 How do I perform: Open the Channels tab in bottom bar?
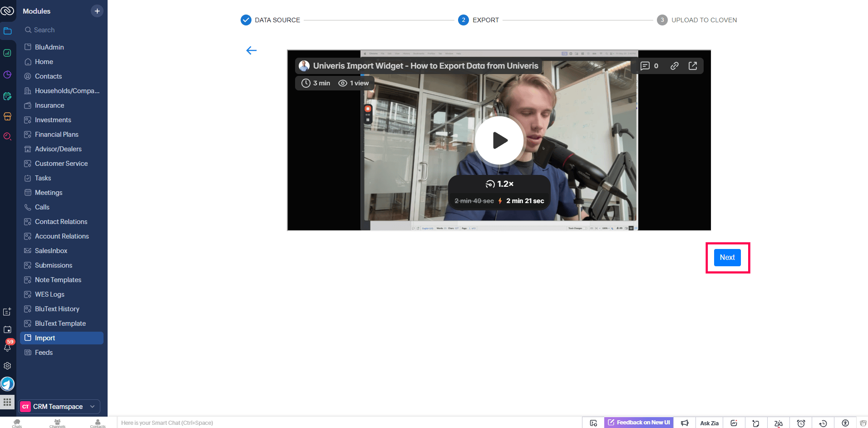[57, 423]
